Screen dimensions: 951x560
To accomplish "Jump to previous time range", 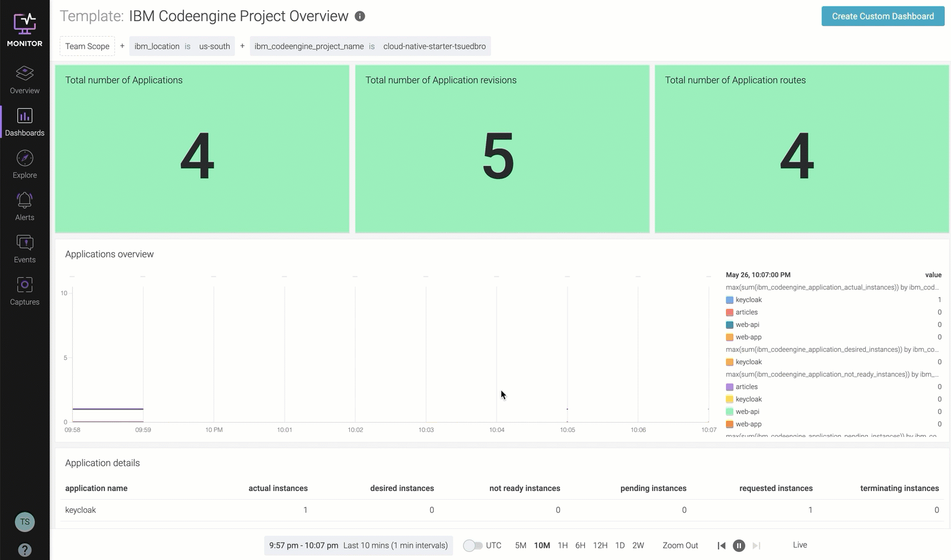I will click(x=721, y=546).
